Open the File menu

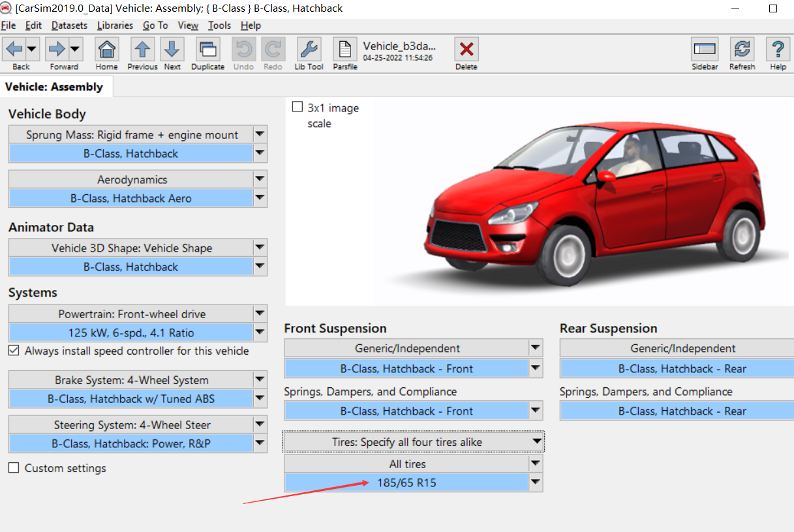click(8, 25)
